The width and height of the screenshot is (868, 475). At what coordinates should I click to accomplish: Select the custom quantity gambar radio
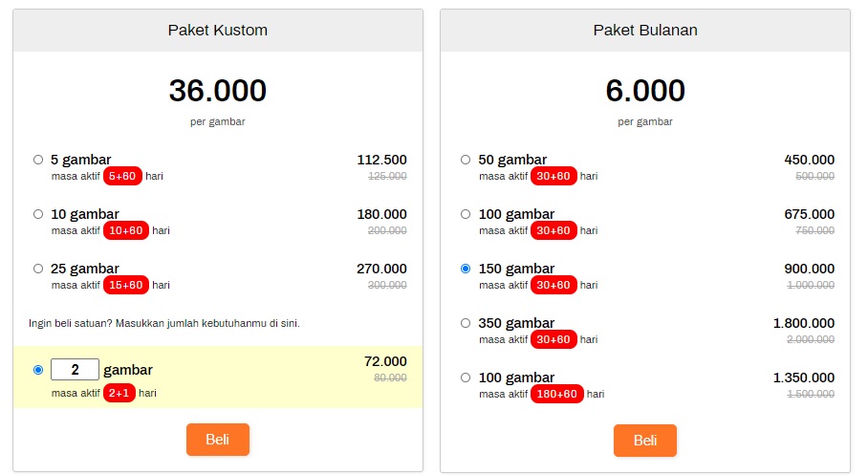point(37,370)
